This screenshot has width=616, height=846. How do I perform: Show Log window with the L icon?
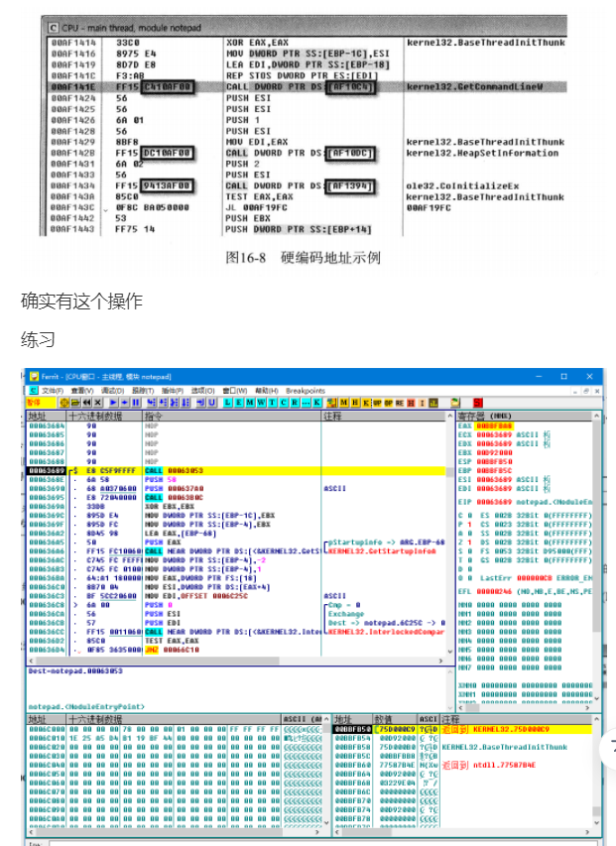(x=227, y=402)
